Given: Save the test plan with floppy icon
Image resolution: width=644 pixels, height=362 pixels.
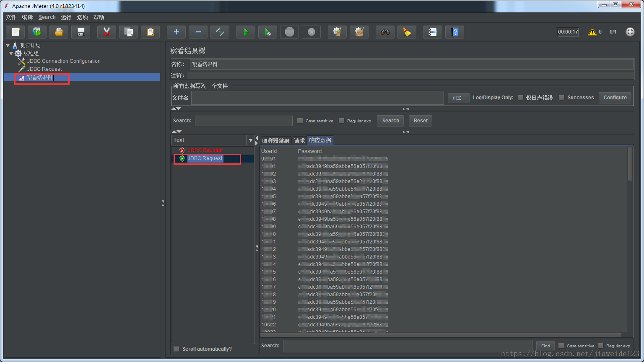Looking at the screenshot, I should tap(81, 32).
